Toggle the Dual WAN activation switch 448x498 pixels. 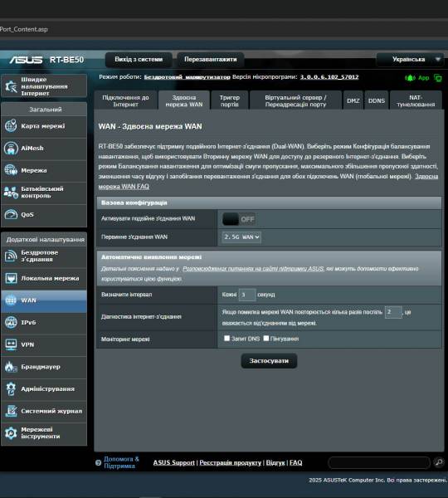point(239,219)
